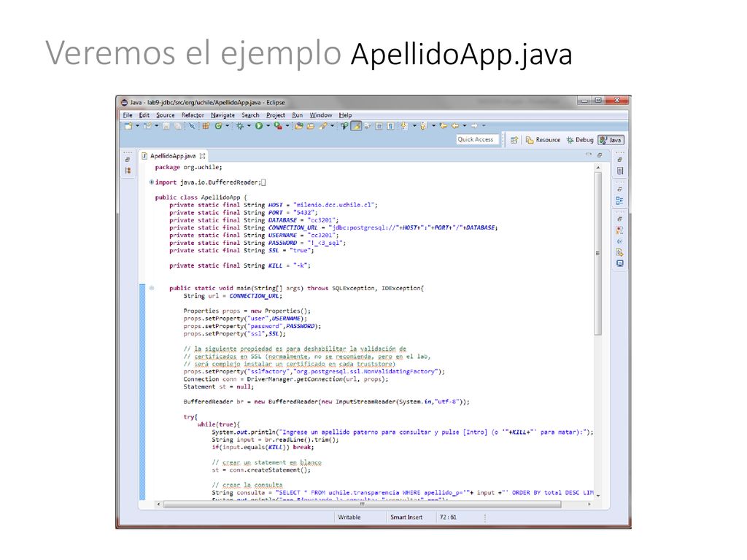Click the Open Task folder icon

pos(310,125)
